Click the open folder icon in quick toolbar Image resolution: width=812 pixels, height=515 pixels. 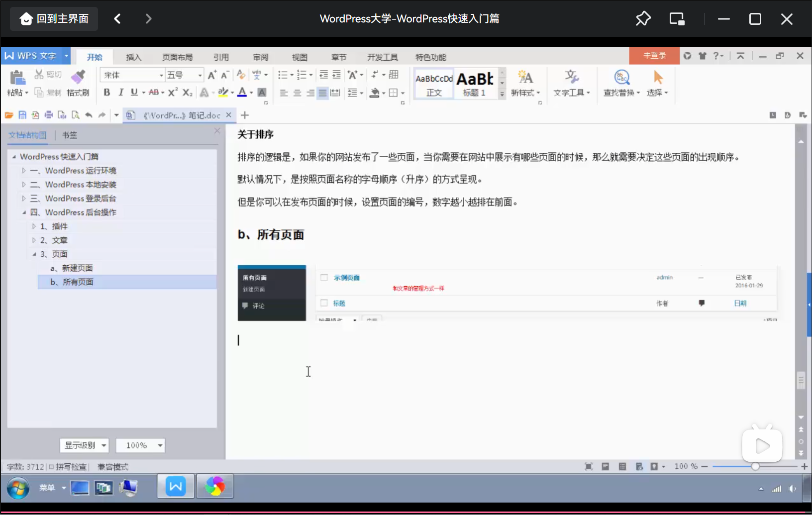point(9,115)
